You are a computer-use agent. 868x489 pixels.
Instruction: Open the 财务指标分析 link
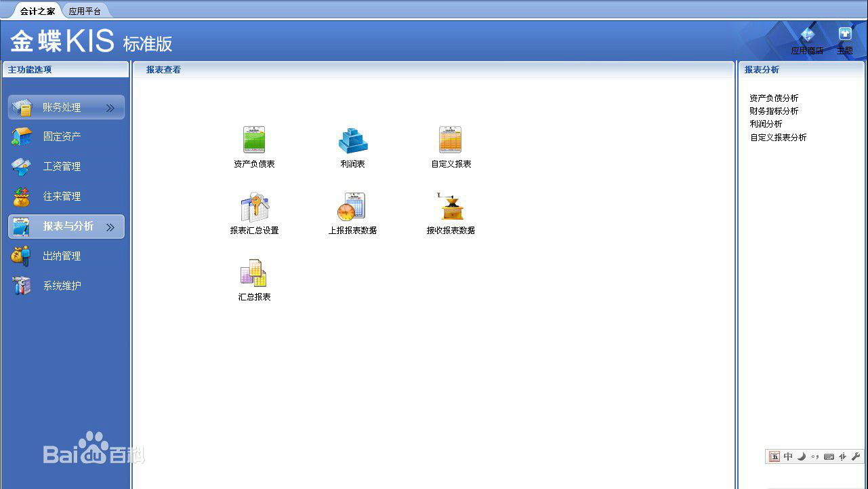[x=774, y=111]
